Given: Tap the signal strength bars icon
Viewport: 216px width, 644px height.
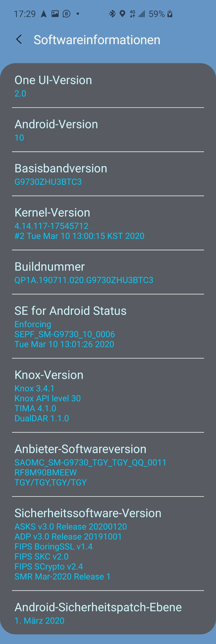Looking at the screenshot, I should tap(142, 14).
